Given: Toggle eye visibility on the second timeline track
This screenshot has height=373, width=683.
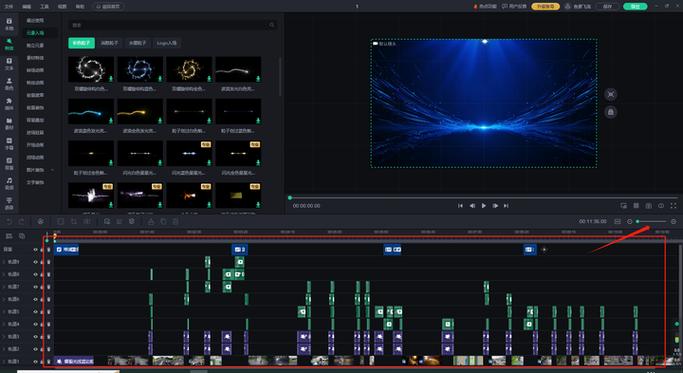Looking at the screenshot, I should click(36, 262).
